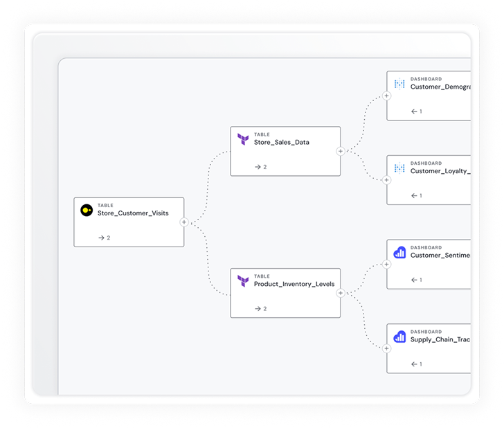This screenshot has width=504, height=428.
Task: Click TABLE label above Store_Sales_Data
Action: [x=262, y=134]
